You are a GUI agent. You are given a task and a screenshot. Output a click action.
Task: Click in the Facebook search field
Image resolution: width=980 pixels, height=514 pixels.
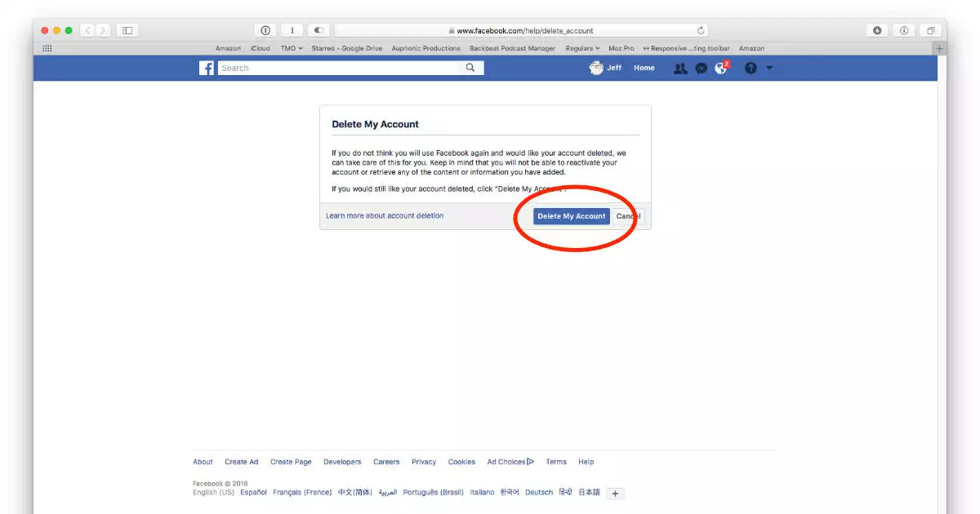341,69
